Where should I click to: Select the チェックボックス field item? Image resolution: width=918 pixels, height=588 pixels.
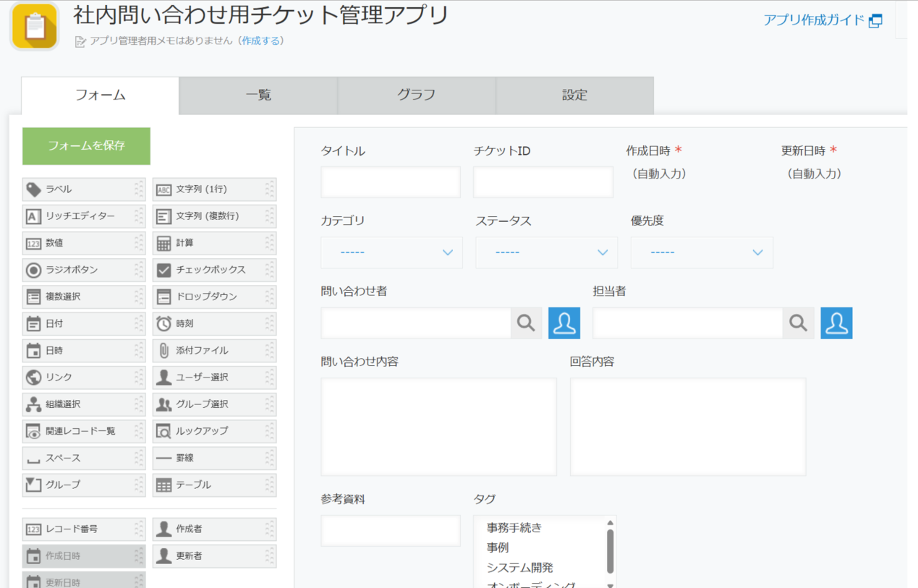point(214,270)
